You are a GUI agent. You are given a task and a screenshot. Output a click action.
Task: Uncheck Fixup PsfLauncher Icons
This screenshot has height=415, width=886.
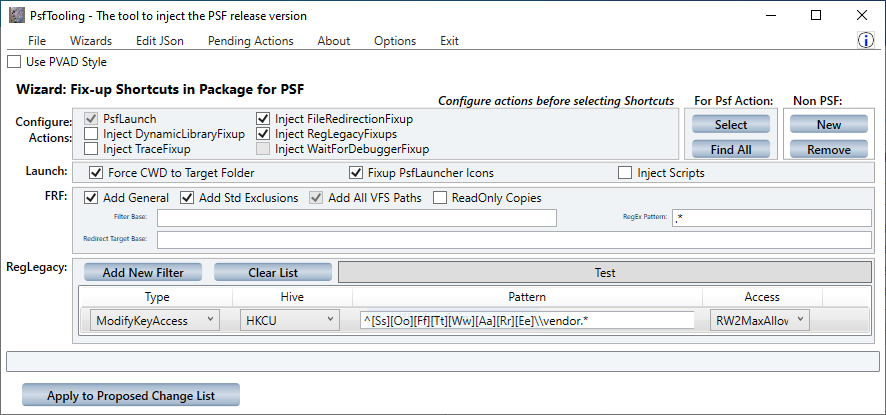[x=356, y=172]
